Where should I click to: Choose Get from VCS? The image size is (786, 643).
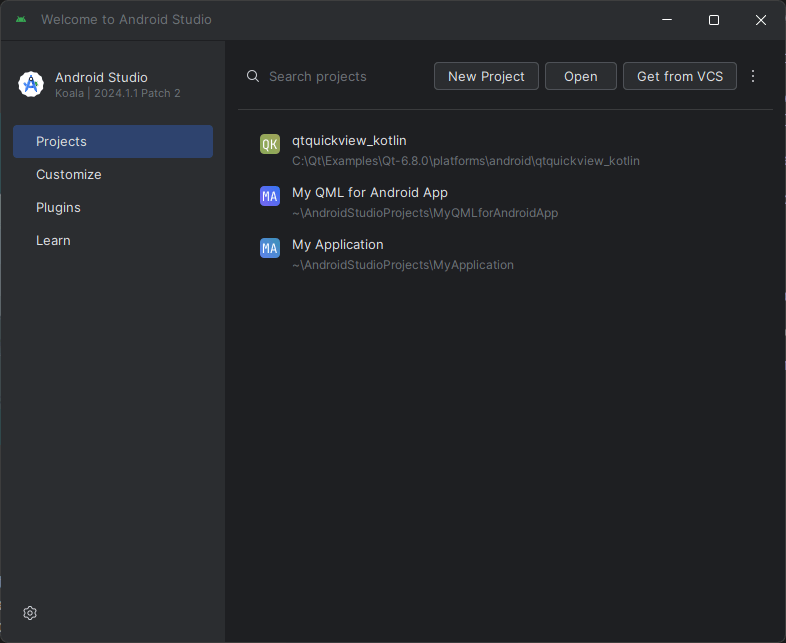679,76
